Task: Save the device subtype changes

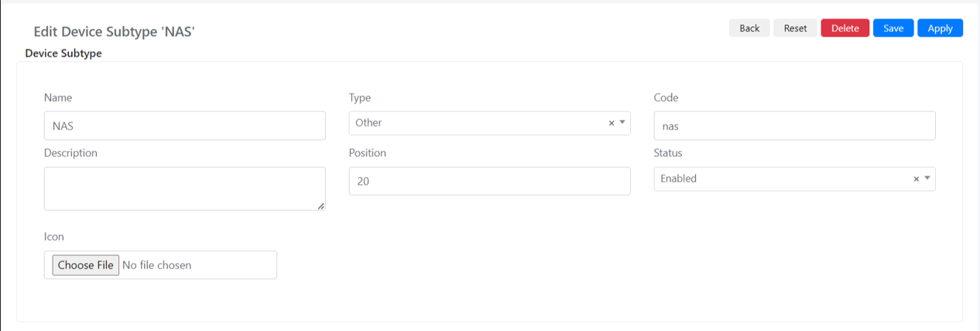Action: click(x=893, y=28)
